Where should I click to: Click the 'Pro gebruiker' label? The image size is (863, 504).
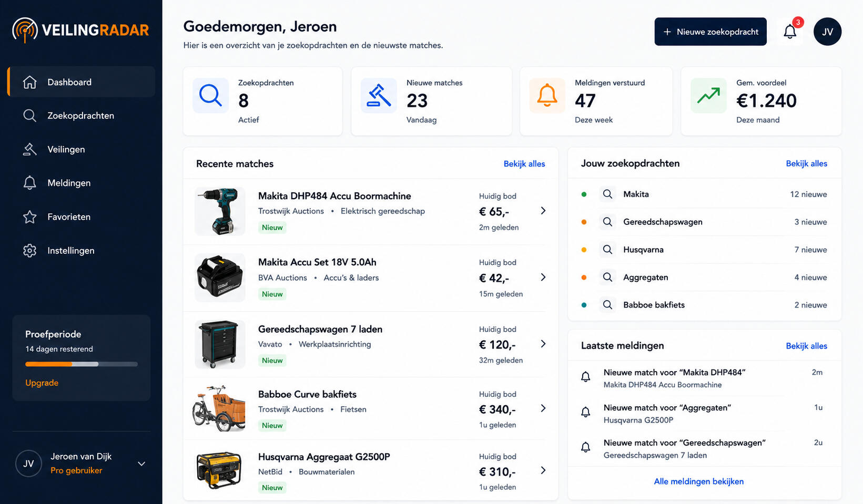pyautogui.click(x=76, y=470)
